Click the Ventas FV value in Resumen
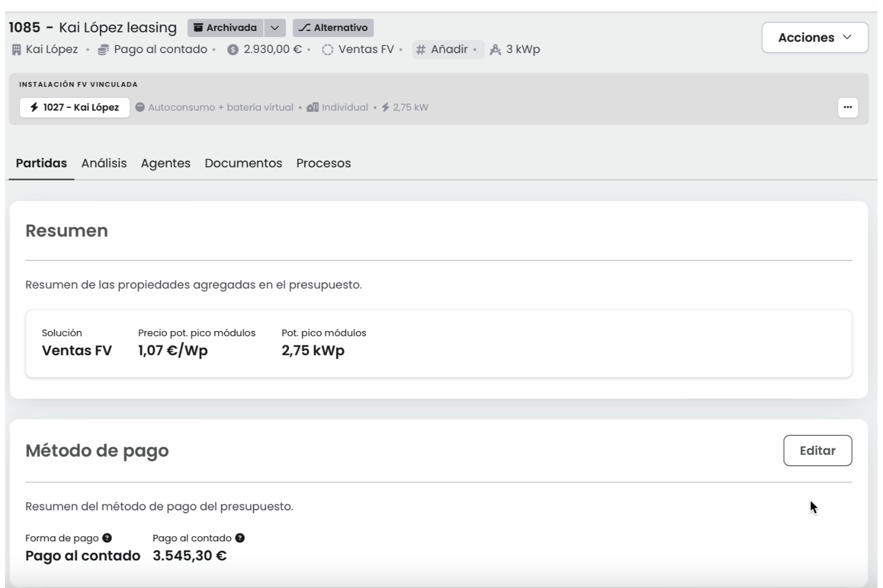This screenshot has height=588, width=883. [77, 351]
